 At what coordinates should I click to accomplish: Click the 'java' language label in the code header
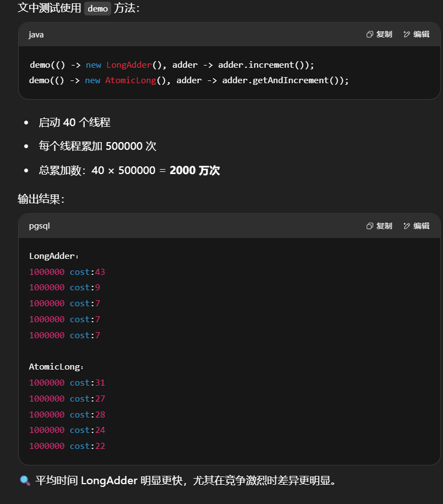[36, 35]
